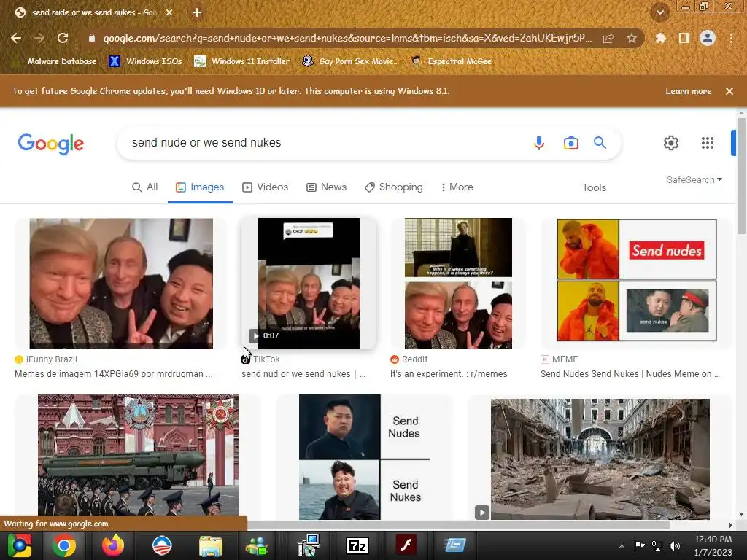Screen dimensions: 747x560
Task: Open the Windows ISOs bookmark
Action: (x=145, y=61)
